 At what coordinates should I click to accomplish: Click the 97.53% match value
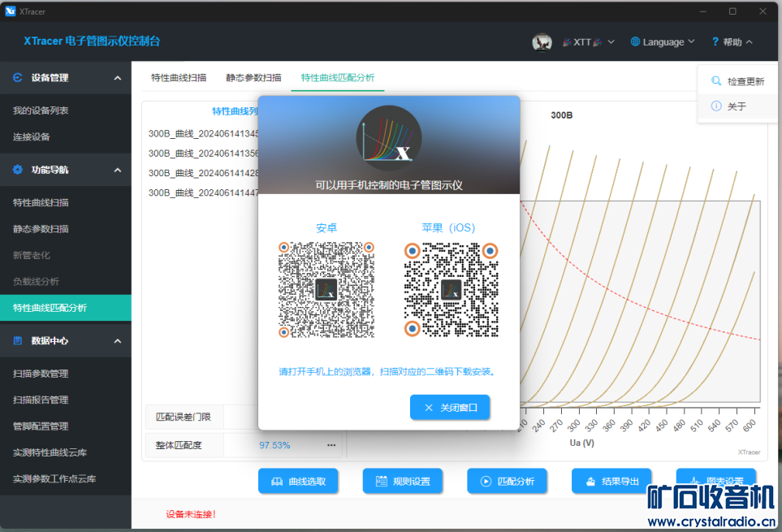click(274, 445)
